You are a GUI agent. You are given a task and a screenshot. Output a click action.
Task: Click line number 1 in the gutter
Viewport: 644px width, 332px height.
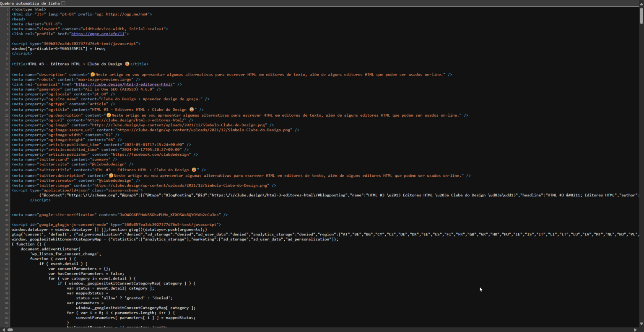coord(8,9)
